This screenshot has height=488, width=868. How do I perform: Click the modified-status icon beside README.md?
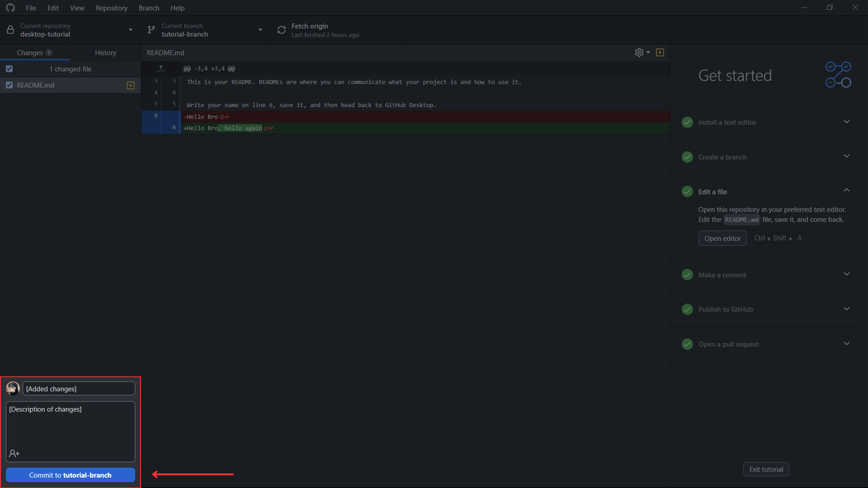pyautogui.click(x=131, y=85)
